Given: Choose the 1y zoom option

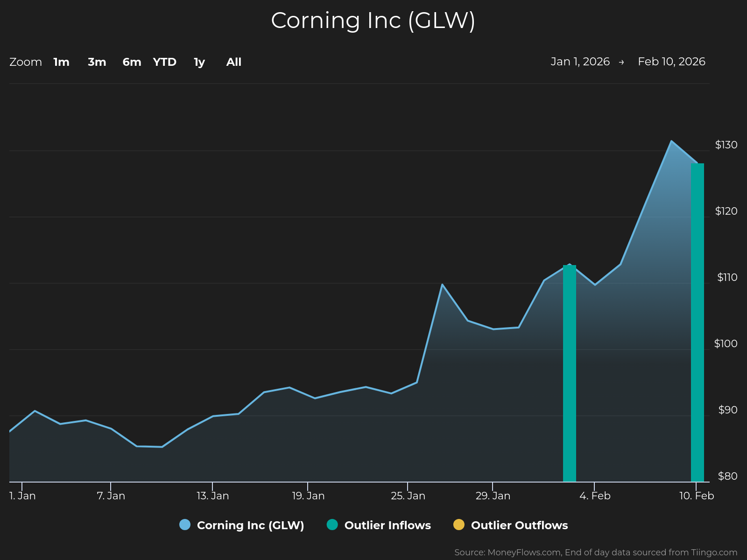Looking at the screenshot, I should [x=199, y=62].
